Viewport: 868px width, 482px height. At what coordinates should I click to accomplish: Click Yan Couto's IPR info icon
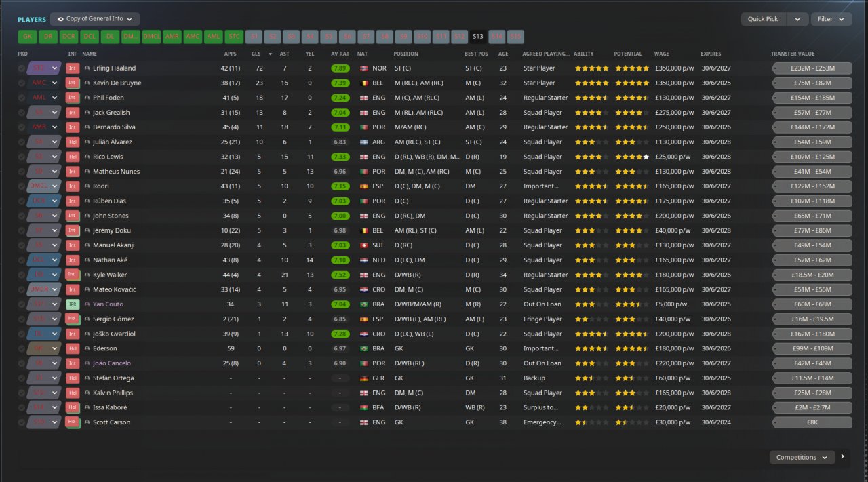73,304
